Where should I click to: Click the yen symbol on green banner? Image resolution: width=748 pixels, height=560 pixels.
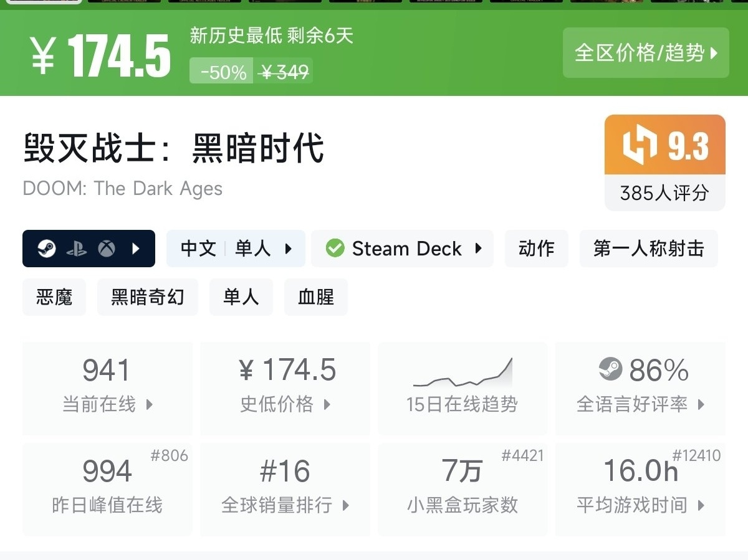[x=42, y=55]
